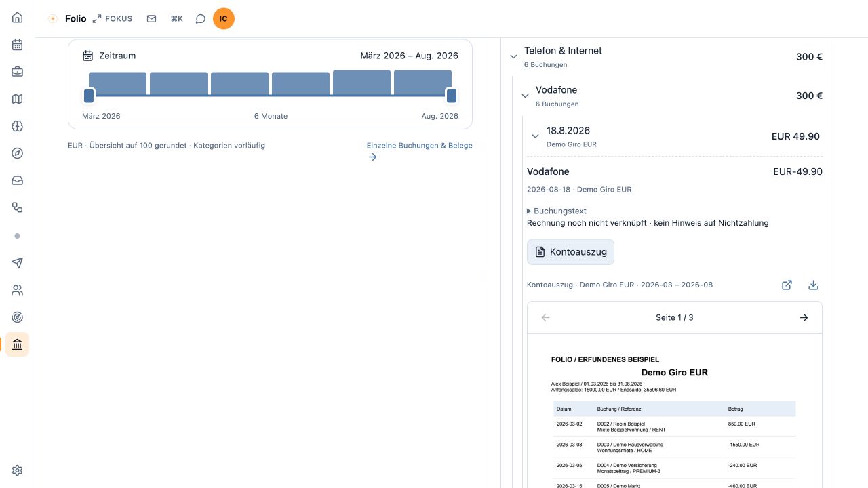Click the "Seite 1 / 3" page indicator
This screenshot has width=868, height=488.
click(x=675, y=318)
